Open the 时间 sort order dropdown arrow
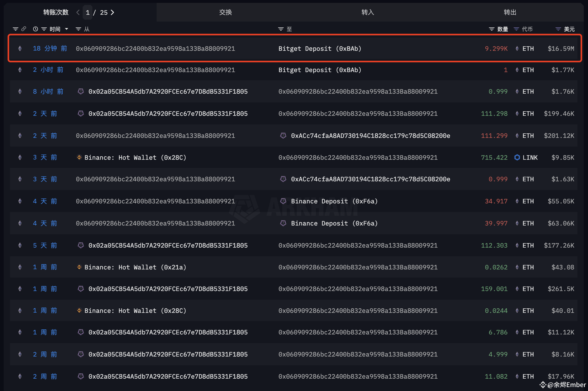Viewport: 588px width, 391px height. 67,29
